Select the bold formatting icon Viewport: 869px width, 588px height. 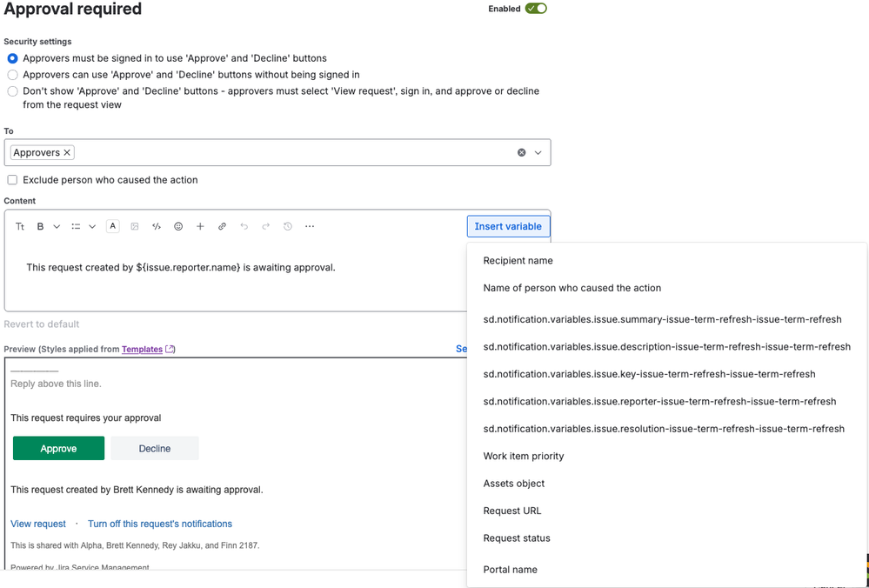tap(40, 226)
